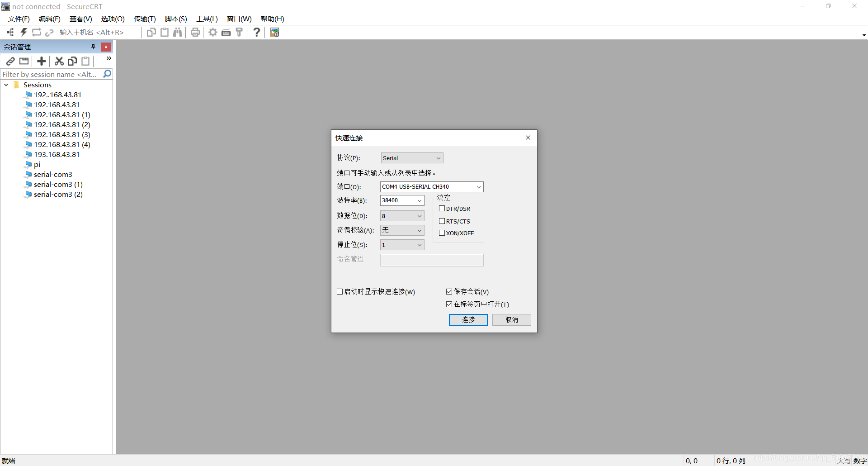The image size is (868, 466).
Task: Toggle show Quick Connect on startup checkbox
Action: pos(340,292)
